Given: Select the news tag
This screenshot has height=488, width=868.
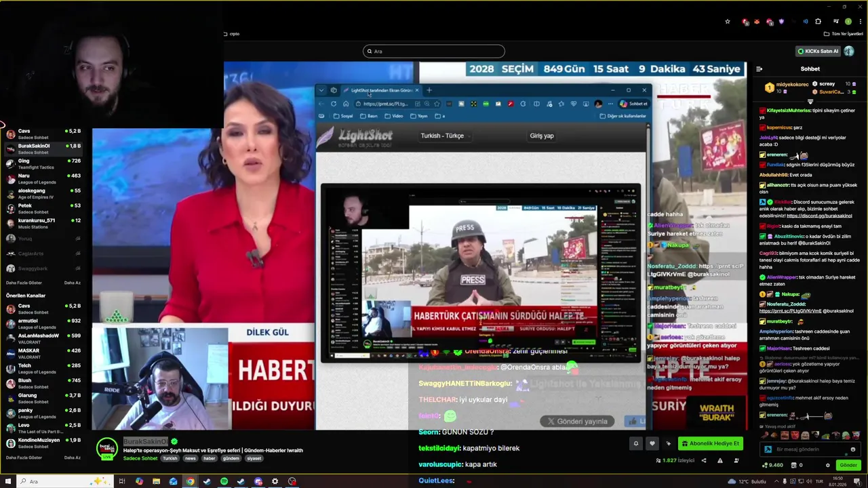Looking at the screenshot, I should click(190, 458).
